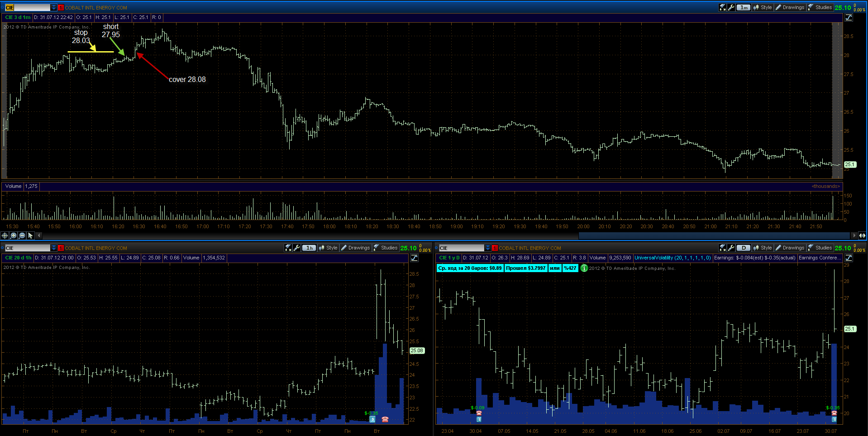Screen dimensions: 868x436
Task: Click the symbol input field in the daily chart
Action: (462, 248)
